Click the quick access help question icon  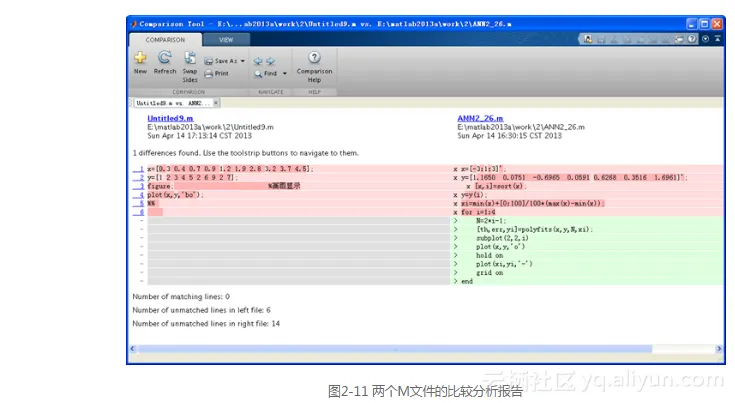[692, 39]
